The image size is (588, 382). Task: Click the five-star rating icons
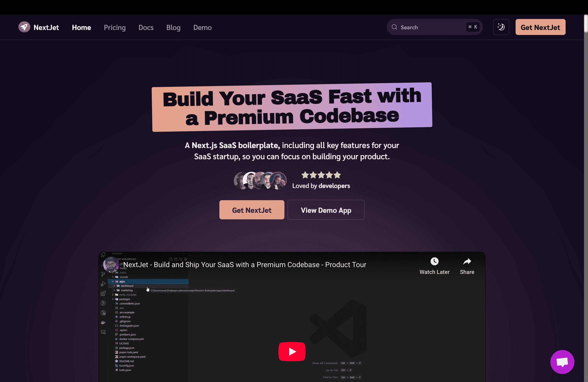321,175
